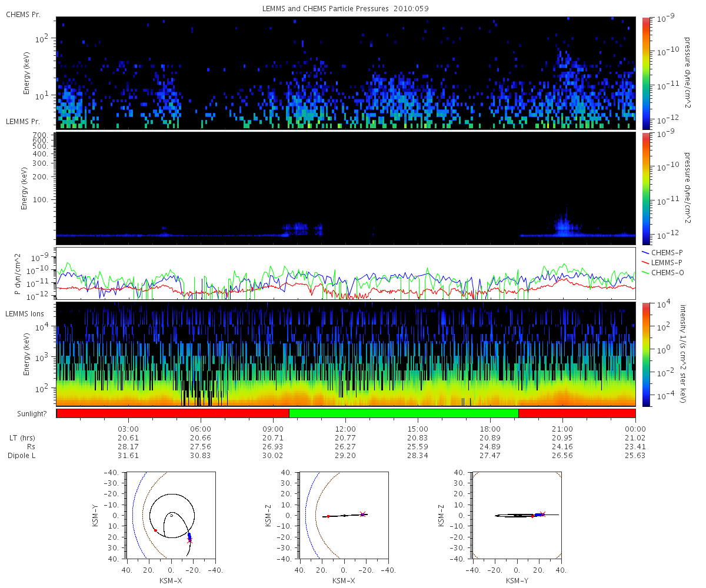This screenshot has width=706, height=588.
Task: Click the 21:00 time axis label
Action: click(563, 429)
